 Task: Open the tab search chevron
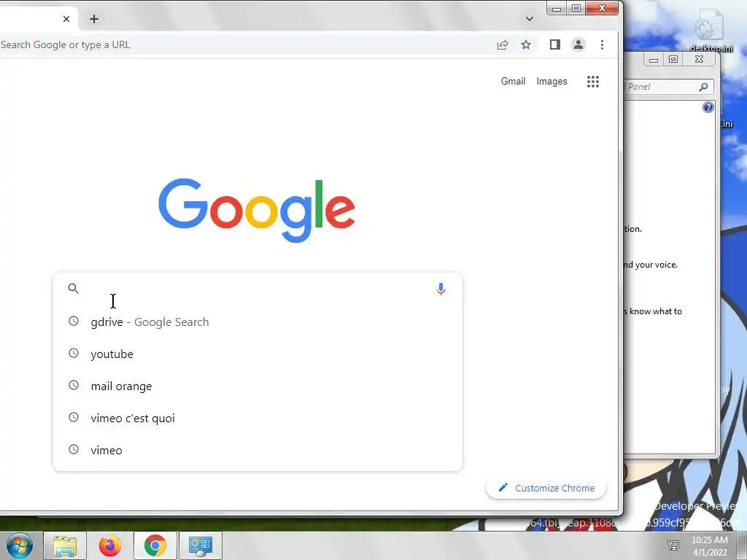530,19
